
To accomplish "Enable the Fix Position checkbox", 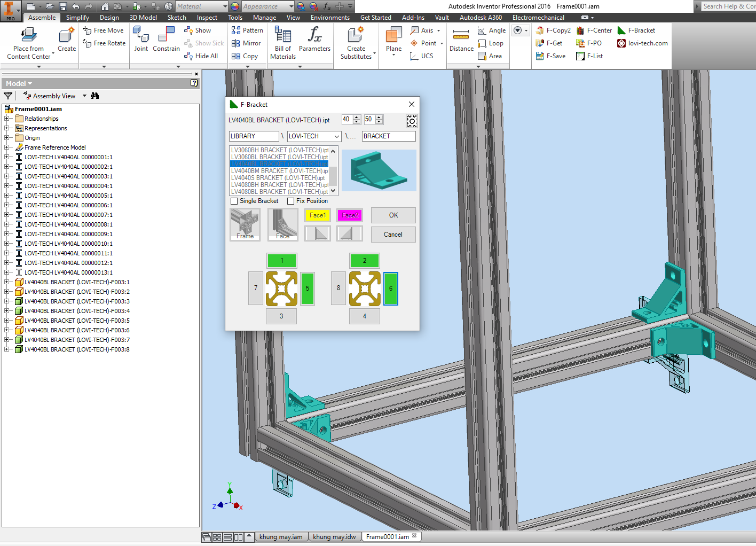I will [x=290, y=201].
